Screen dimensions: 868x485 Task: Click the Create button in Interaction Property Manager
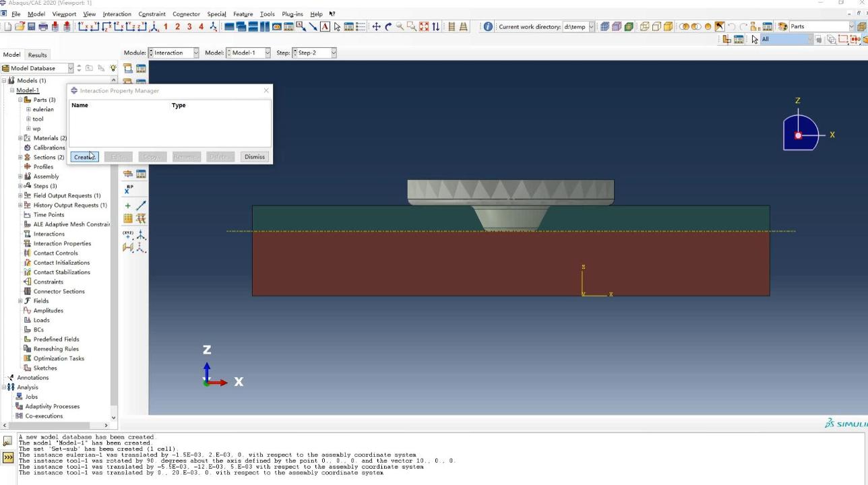(84, 157)
